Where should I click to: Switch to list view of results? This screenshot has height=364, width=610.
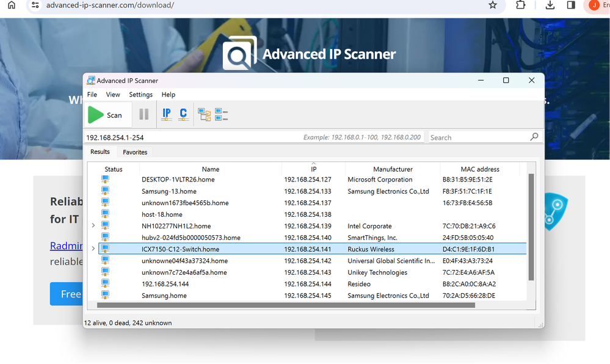point(221,114)
